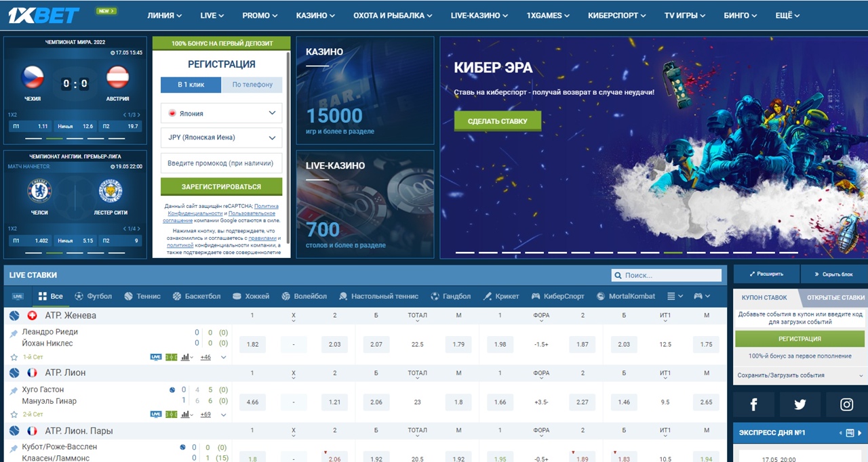Viewport: 868px width, 462px height.
Task: Switch to the Футбол sport tab
Action: pyautogui.click(x=94, y=296)
